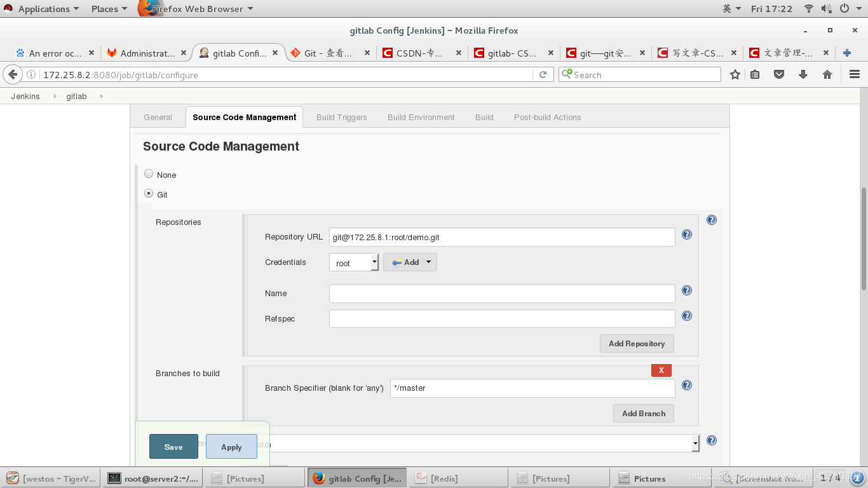This screenshot has width=868, height=488.
Task: Bookmark this page with star icon
Action: point(735,74)
